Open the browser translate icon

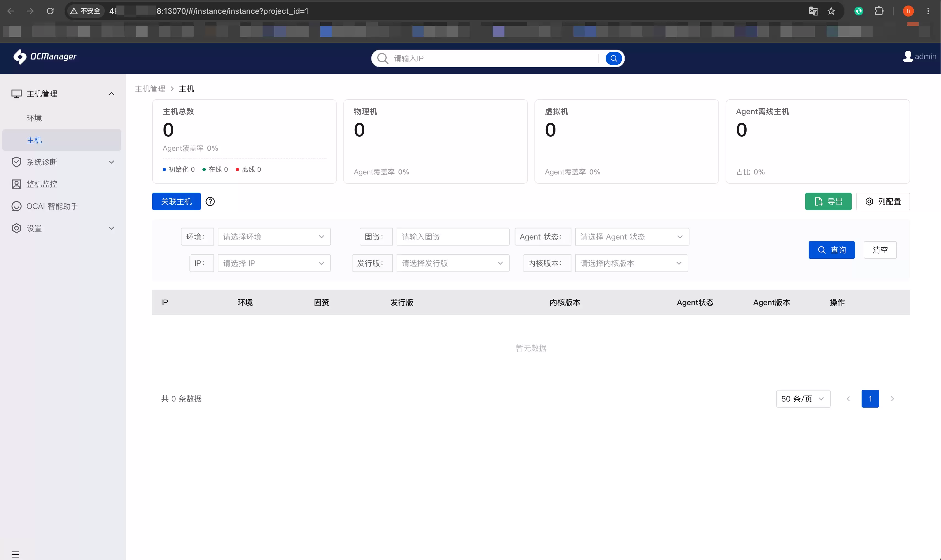click(813, 11)
